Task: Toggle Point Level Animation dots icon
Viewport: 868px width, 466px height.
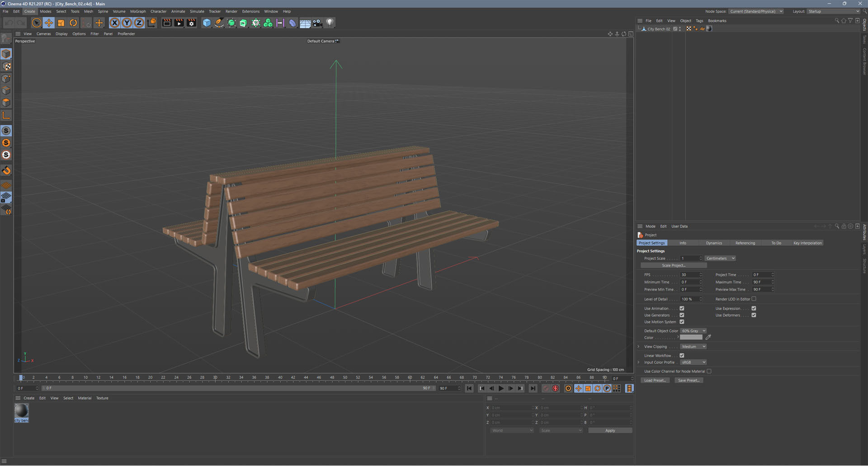Action: tap(617, 388)
